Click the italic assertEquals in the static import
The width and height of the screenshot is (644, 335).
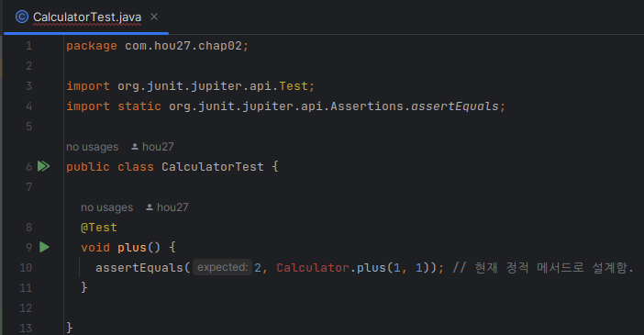pyautogui.click(x=455, y=106)
